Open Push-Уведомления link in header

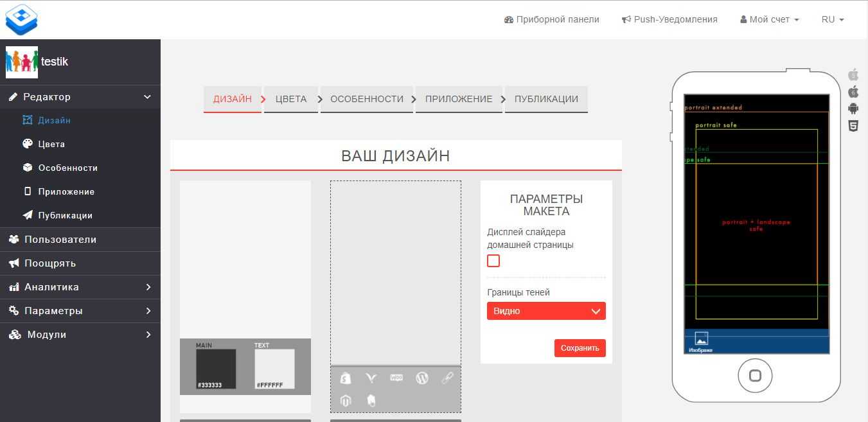tap(669, 19)
